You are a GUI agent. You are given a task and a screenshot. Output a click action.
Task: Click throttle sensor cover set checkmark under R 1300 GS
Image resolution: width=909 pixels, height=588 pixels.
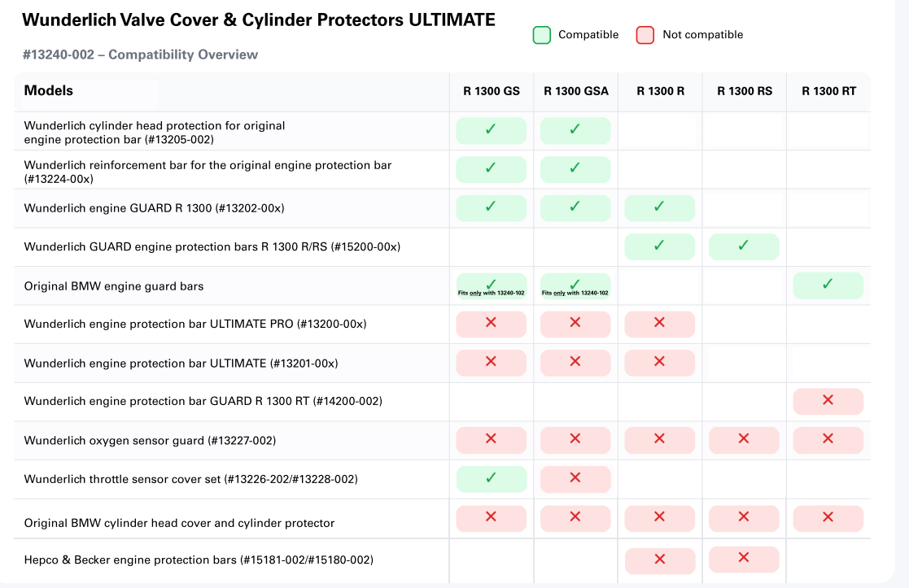[x=491, y=479]
